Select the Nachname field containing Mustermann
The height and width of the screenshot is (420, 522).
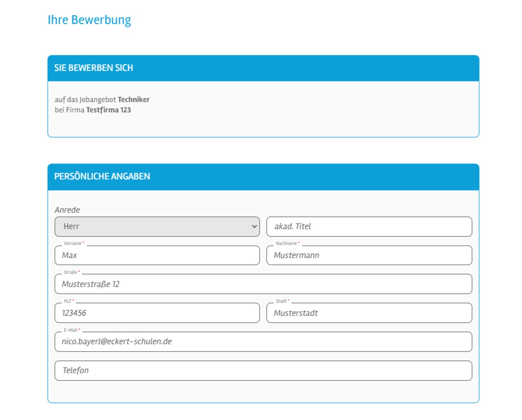369,255
